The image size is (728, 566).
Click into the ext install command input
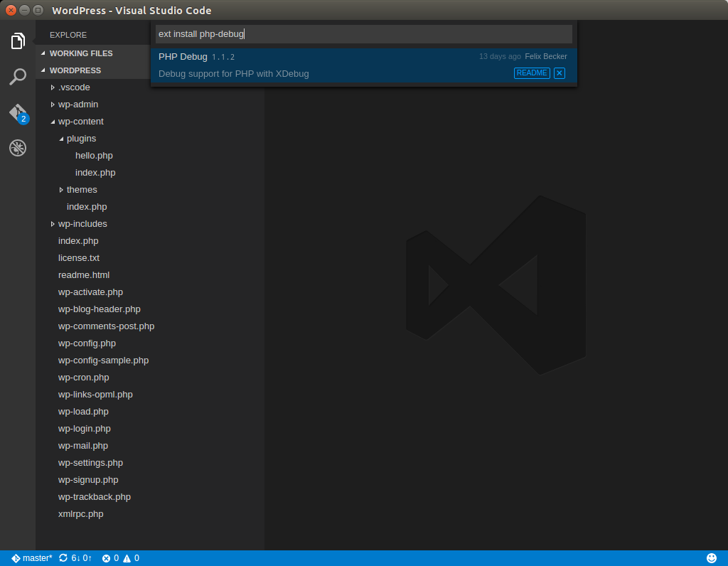click(x=363, y=34)
